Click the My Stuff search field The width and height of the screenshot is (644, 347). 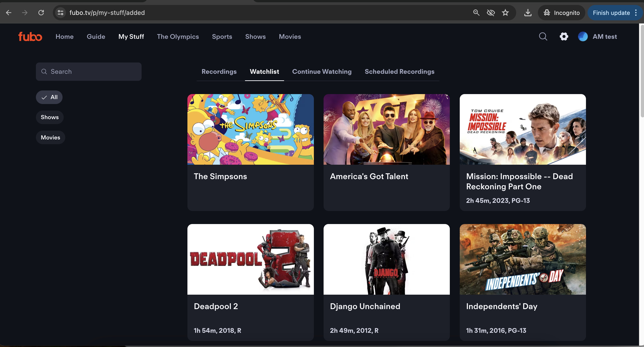(x=89, y=72)
